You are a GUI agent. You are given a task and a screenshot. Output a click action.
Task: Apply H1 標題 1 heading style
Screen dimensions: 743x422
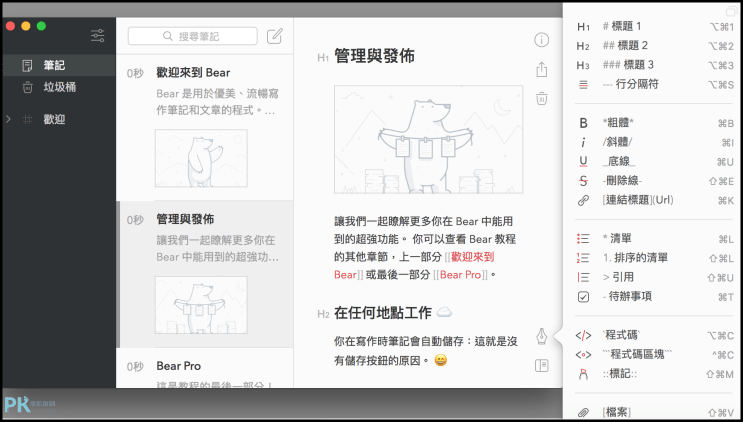pos(583,27)
